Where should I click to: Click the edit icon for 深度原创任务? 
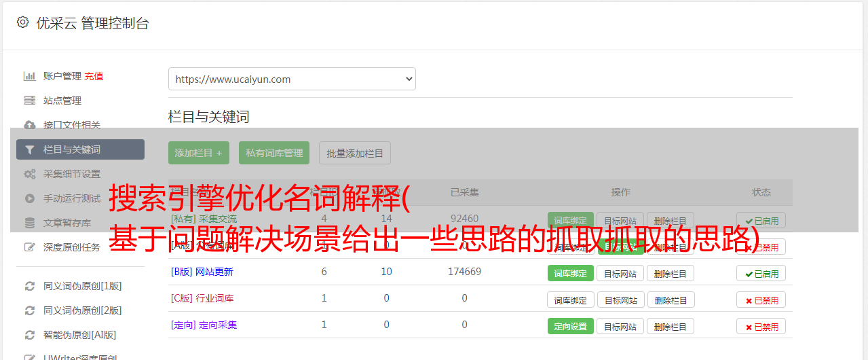pos(29,247)
